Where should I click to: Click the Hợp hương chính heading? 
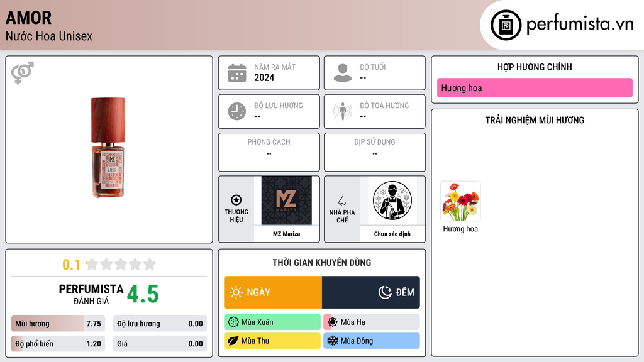[535, 67]
